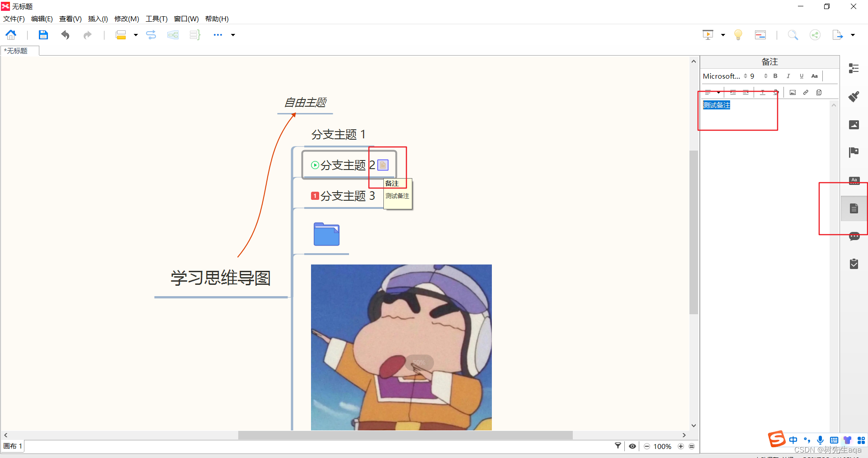Export the mind map via export icon

pos(838,35)
